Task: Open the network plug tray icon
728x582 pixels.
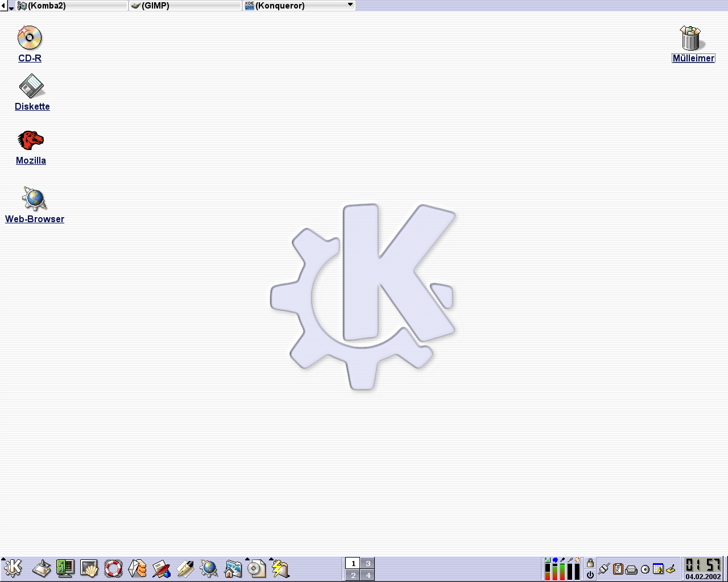Action: [604, 568]
